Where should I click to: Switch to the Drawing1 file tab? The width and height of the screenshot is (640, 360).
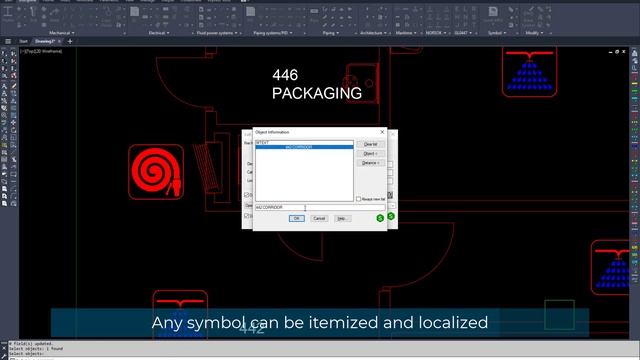coord(44,41)
